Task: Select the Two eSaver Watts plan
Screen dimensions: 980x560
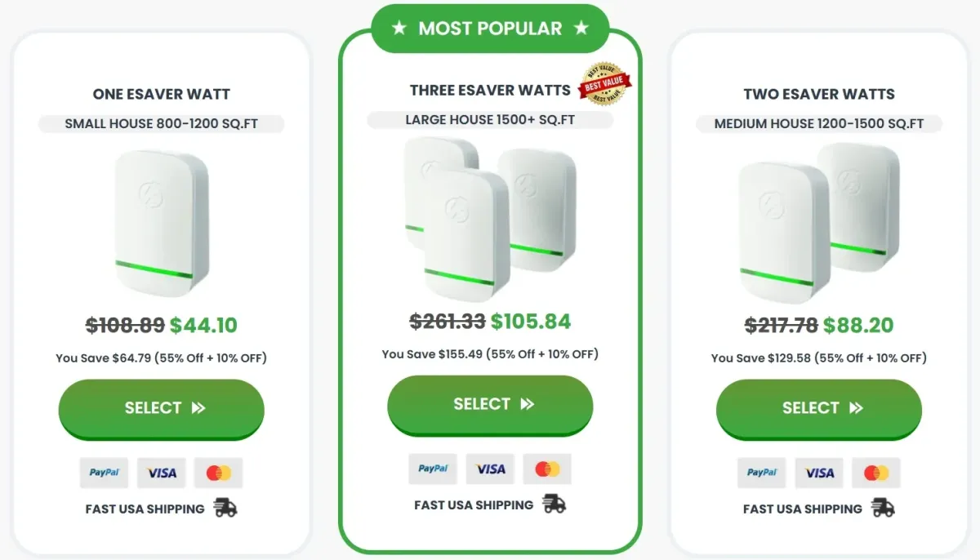Action: tap(818, 408)
